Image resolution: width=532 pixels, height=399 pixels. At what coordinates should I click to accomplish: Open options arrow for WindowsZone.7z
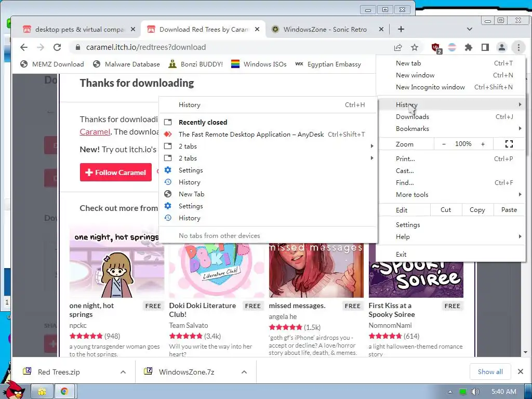coord(244,372)
